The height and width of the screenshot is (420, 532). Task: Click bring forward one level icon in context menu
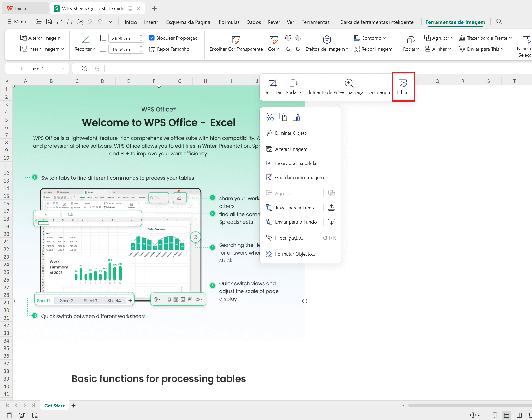tap(331, 208)
